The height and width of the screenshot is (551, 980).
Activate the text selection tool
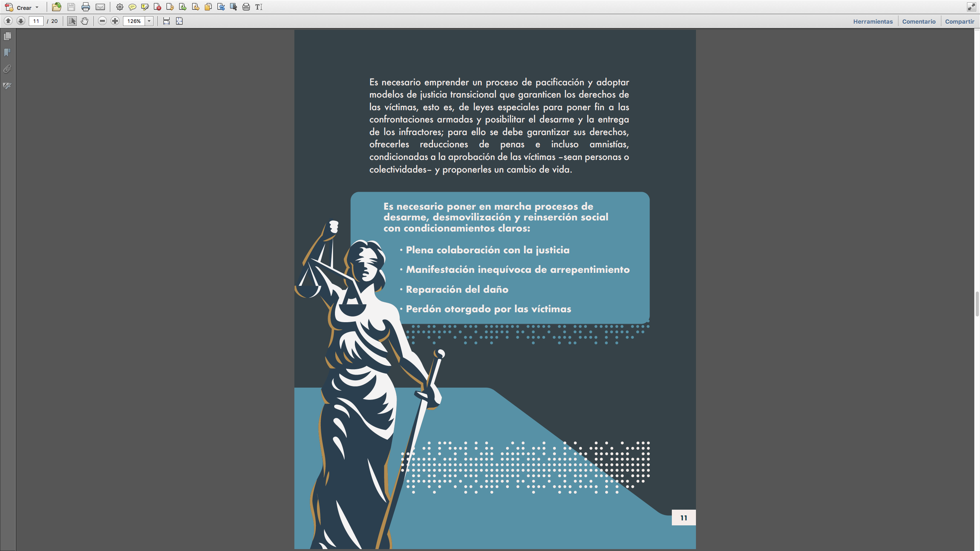(x=72, y=21)
